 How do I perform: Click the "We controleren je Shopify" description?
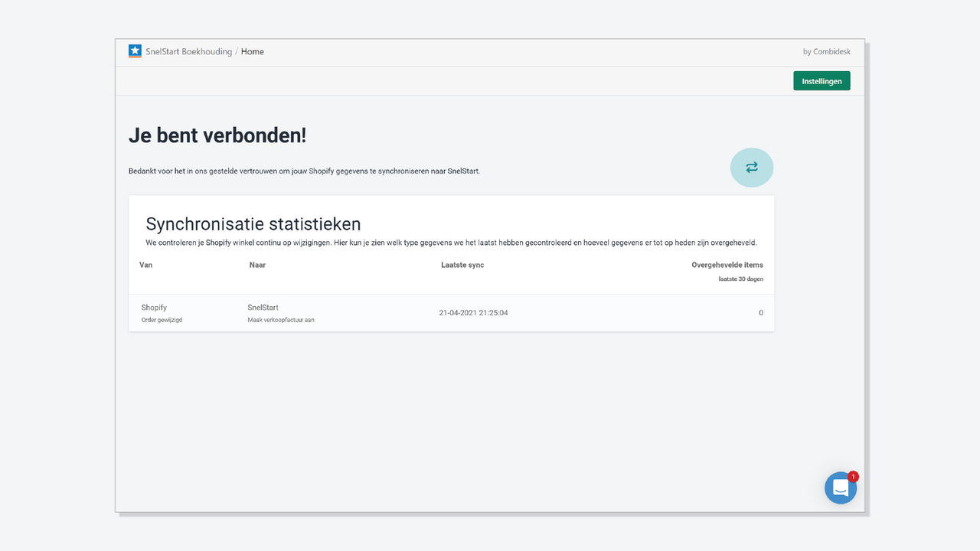point(451,243)
